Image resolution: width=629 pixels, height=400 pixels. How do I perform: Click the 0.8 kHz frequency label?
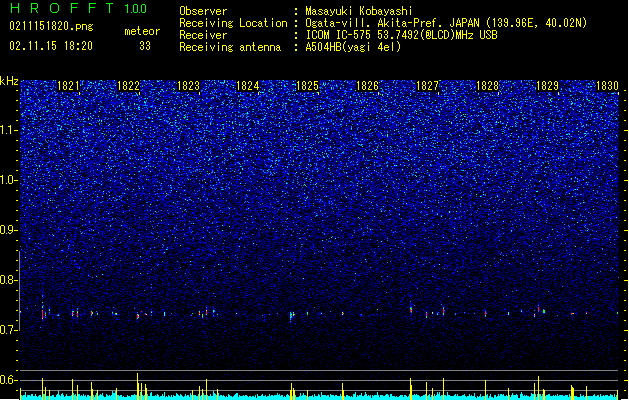click(9, 280)
